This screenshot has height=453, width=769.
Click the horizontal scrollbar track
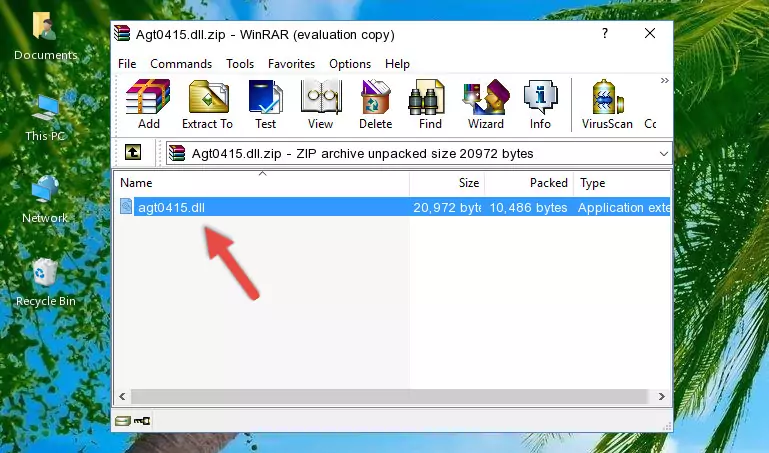pyautogui.click(x=390, y=396)
